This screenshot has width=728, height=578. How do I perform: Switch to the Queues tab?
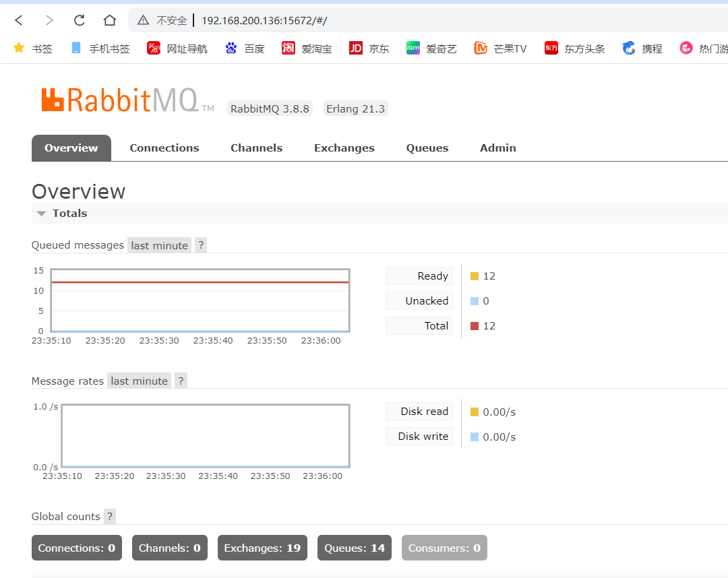[x=427, y=148]
